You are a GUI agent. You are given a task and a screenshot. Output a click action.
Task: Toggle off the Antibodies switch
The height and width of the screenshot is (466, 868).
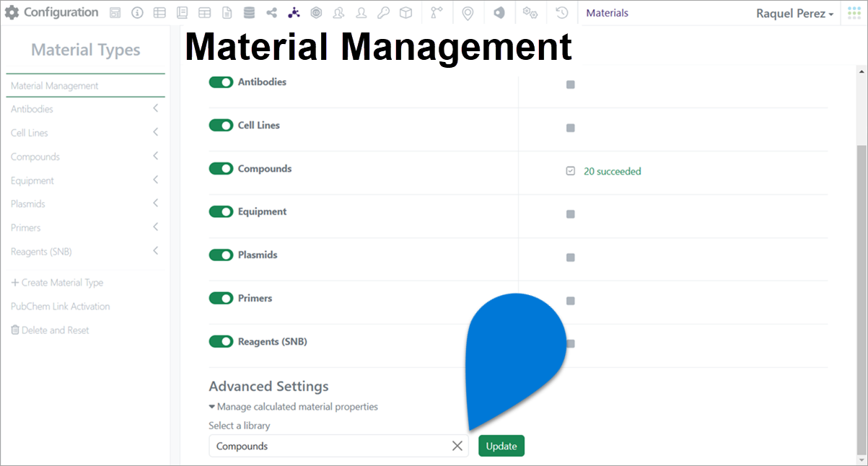click(x=221, y=82)
